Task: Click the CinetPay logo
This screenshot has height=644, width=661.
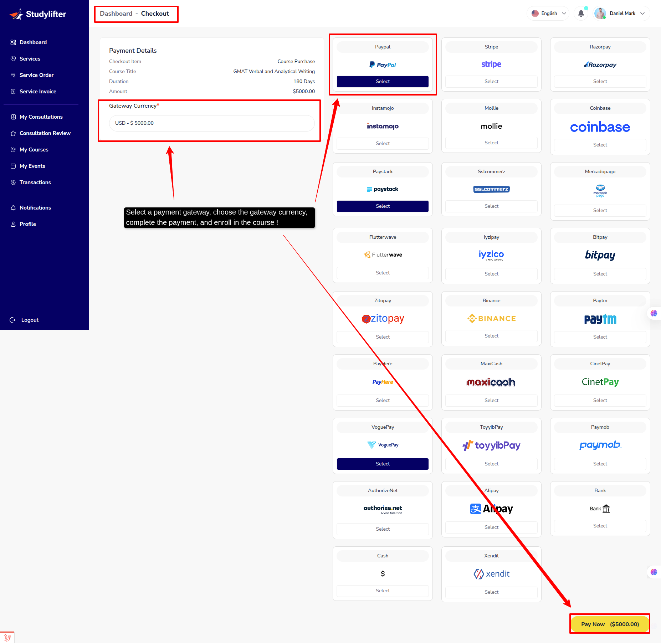Action: click(x=600, y=382)
